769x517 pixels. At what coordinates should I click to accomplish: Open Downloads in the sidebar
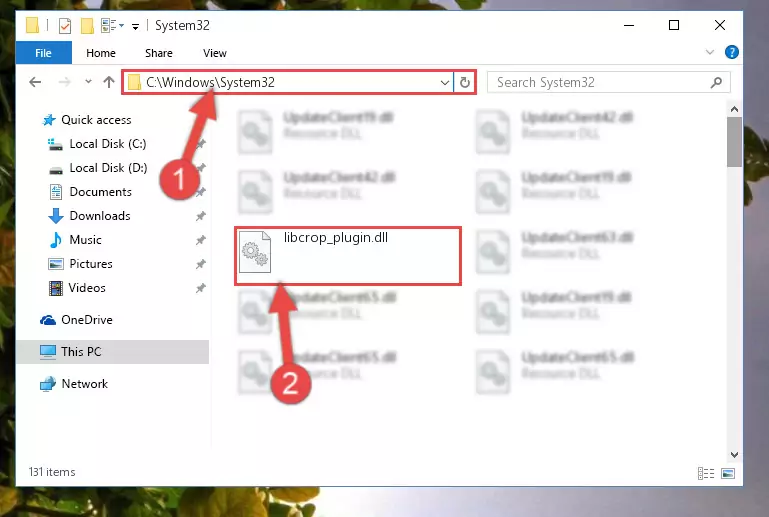tap(100, 216)
